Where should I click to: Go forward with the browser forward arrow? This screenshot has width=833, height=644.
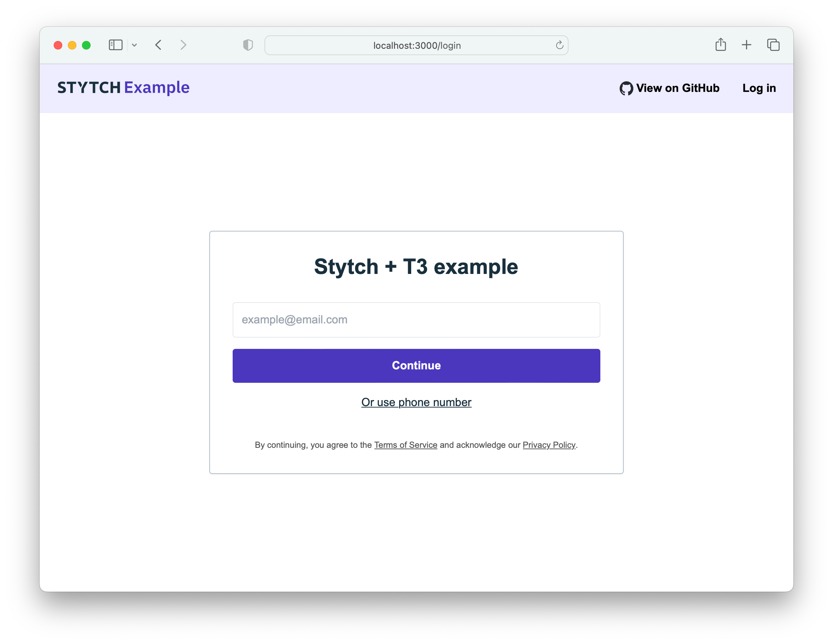pyautogui.click(x=184, y=45)
